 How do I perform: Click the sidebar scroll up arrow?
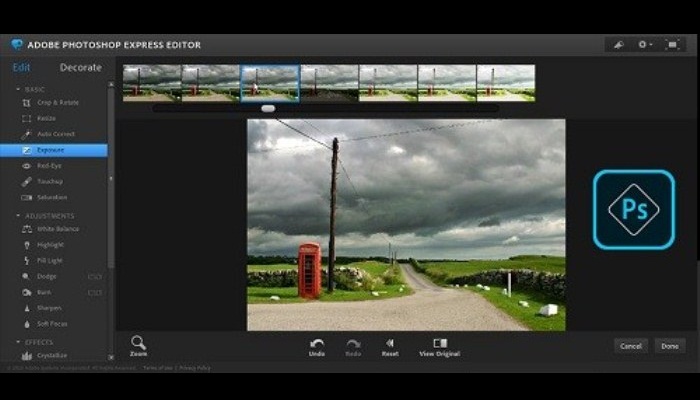coord(111,84)
